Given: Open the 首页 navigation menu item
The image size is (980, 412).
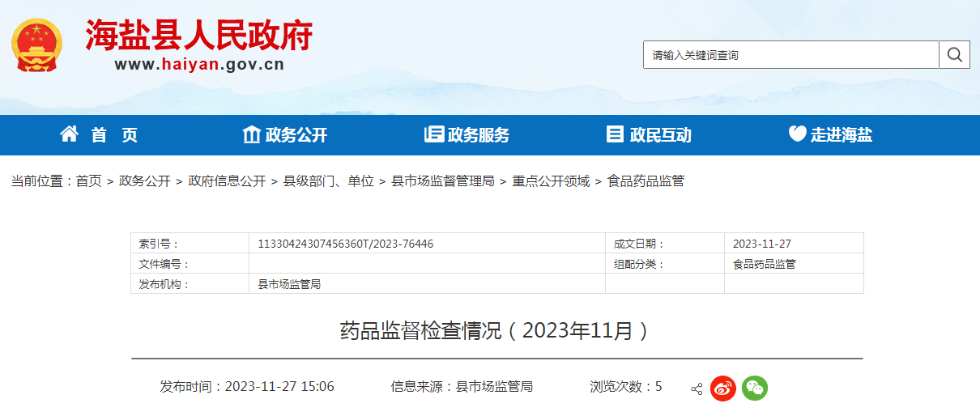Looking at the screenshot, I should click(x=99, y=135).
